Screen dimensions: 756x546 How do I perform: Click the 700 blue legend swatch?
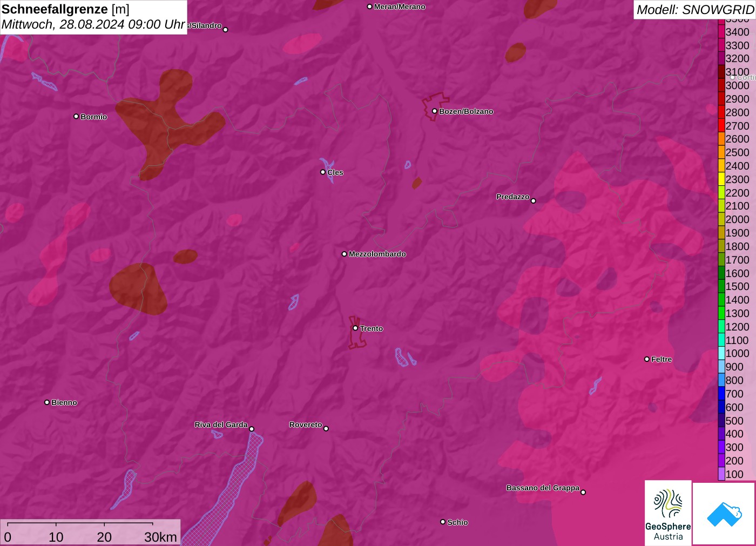click(x=721, y=393)
